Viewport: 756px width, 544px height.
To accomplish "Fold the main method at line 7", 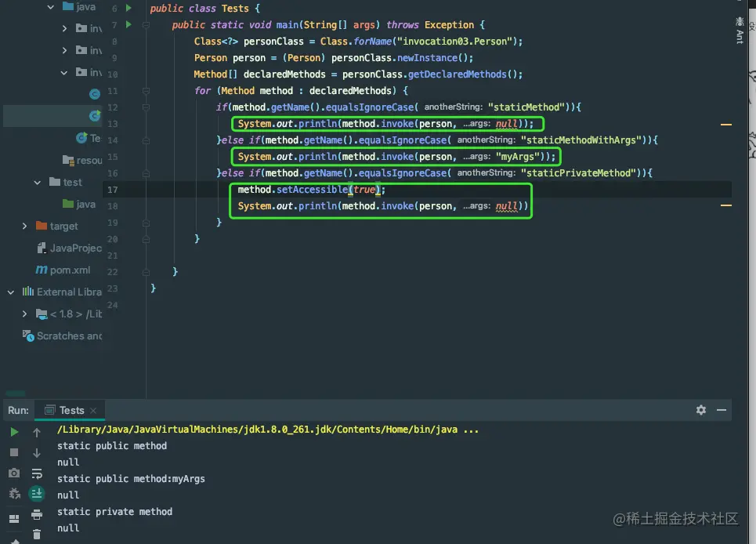I will pyautogui.click(x=146, y=24).
